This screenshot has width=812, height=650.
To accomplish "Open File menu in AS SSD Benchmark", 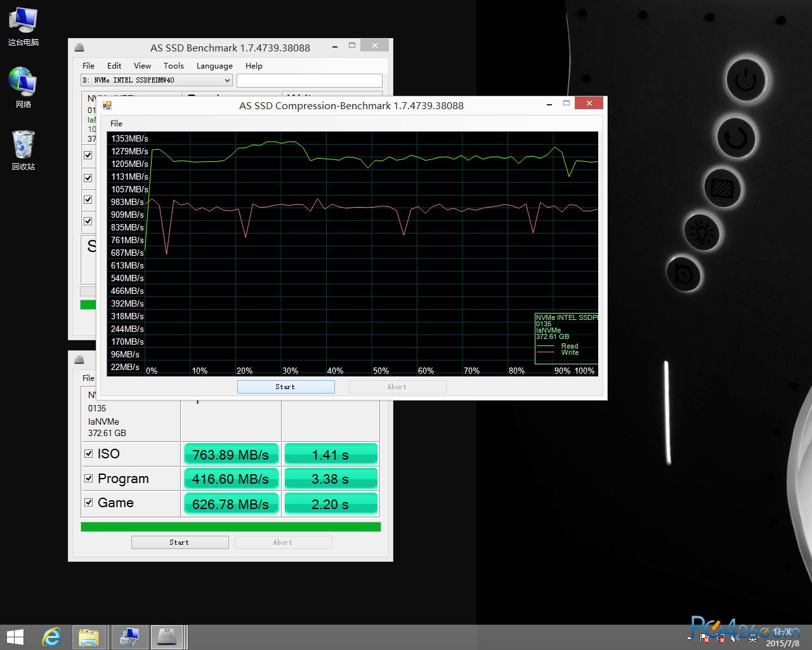I will point(88,65).
